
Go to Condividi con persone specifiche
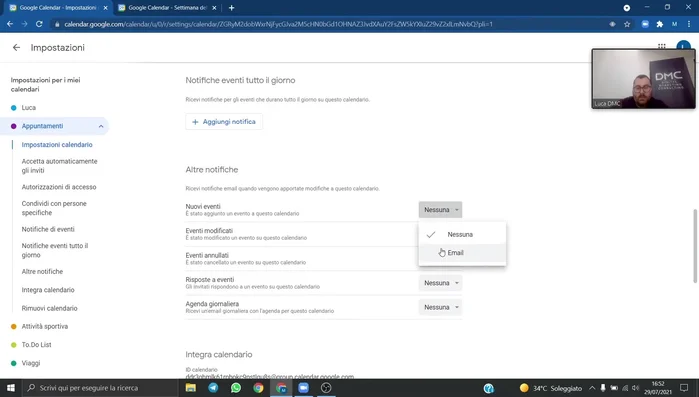(x=54, y=208)
